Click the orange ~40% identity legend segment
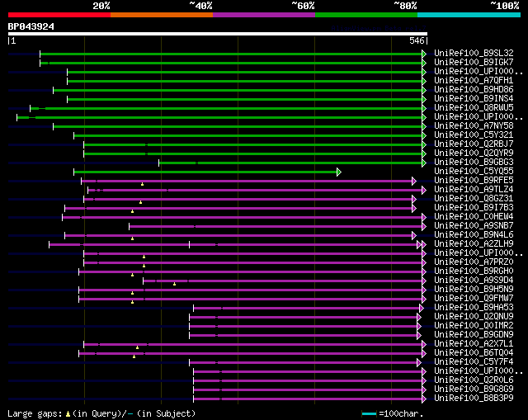 point(162,15)
